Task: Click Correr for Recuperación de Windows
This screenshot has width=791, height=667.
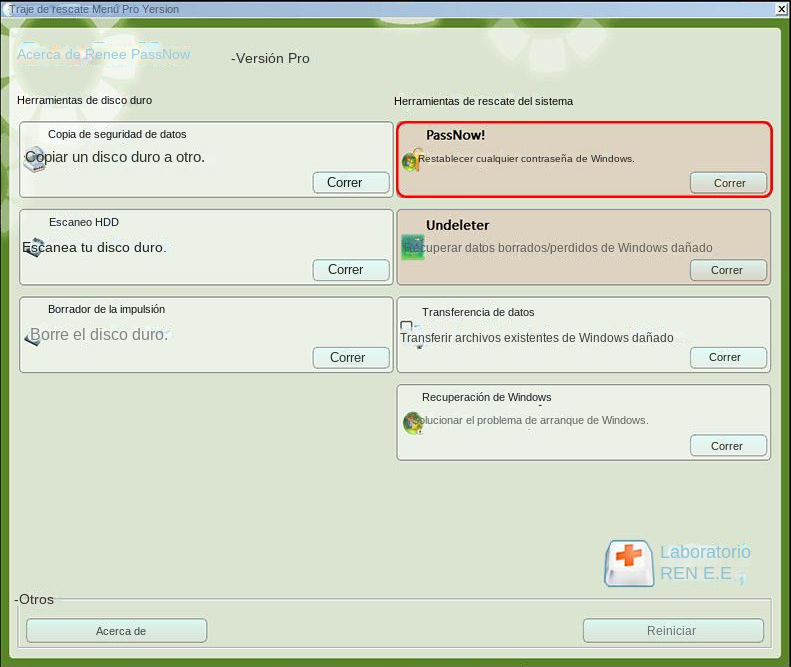Action: tap(728, 446)
